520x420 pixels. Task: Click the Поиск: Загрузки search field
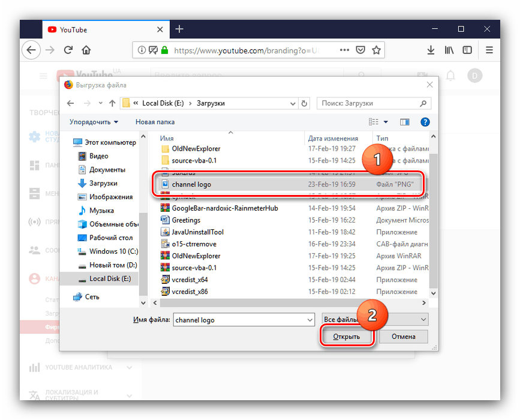[374, 103]
